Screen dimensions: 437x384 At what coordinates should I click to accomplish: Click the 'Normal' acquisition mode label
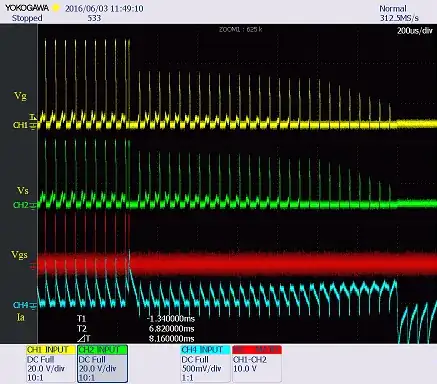(x=393, y=8)
